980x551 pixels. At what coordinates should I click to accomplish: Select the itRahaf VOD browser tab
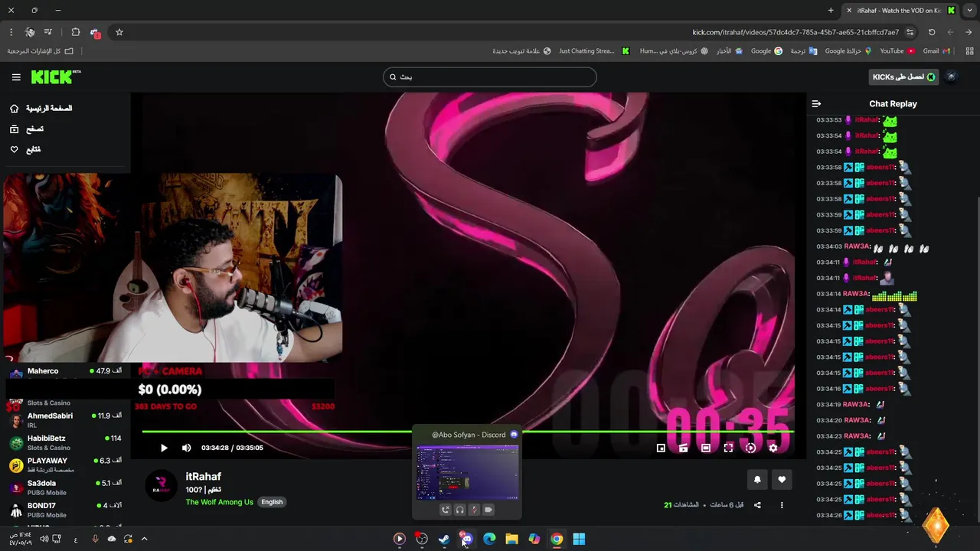900,10
